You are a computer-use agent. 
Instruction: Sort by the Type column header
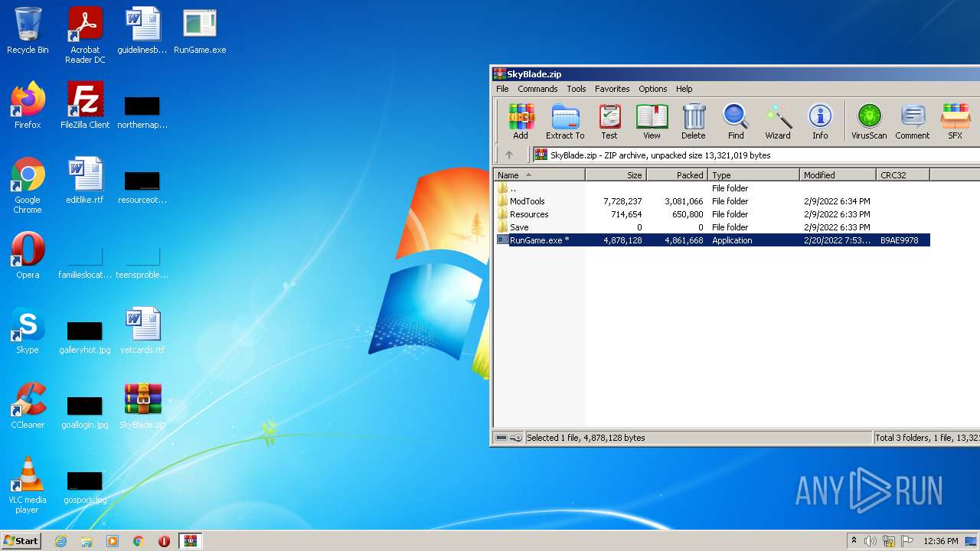pos(754,175)
